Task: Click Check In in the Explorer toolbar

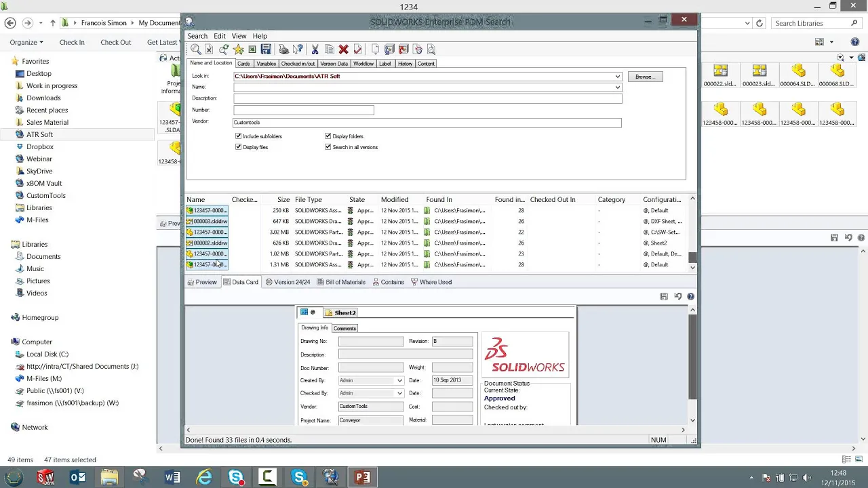Action: pyautogui.click(x=72, y=42)
